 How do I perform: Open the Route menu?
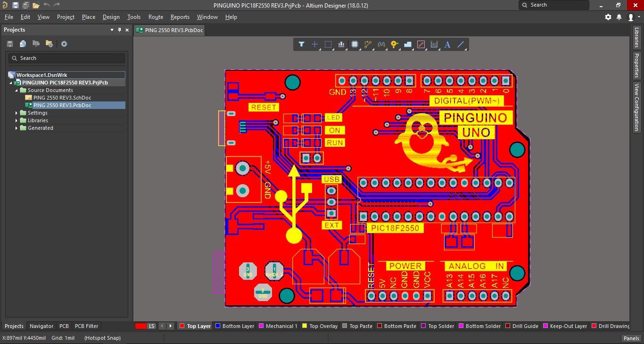(156, 17)
